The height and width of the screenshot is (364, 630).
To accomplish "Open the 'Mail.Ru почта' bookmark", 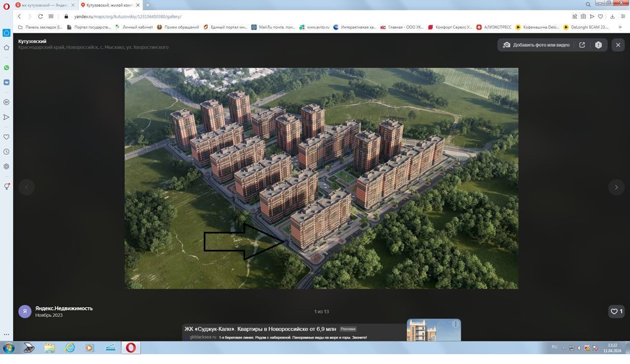I will click(273, 27).
